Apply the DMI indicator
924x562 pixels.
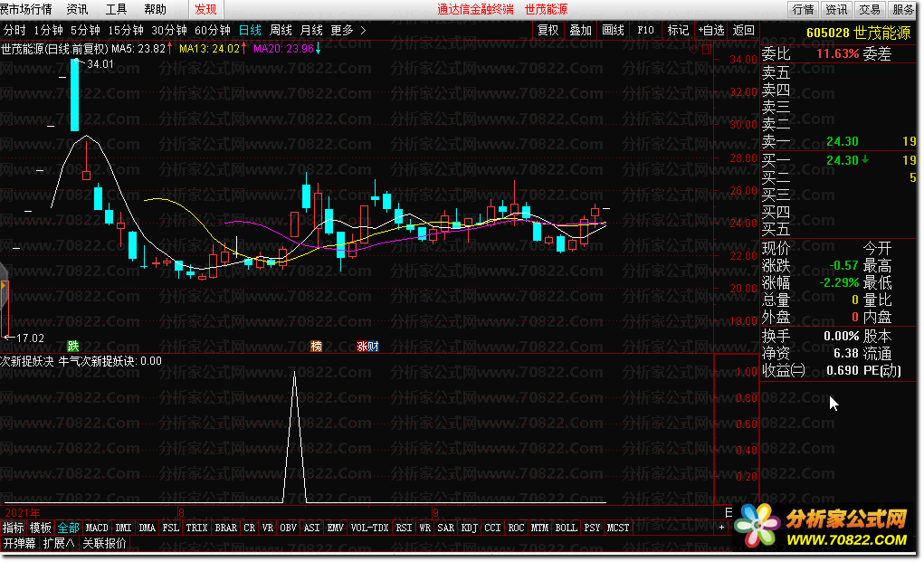pos(124,528)
